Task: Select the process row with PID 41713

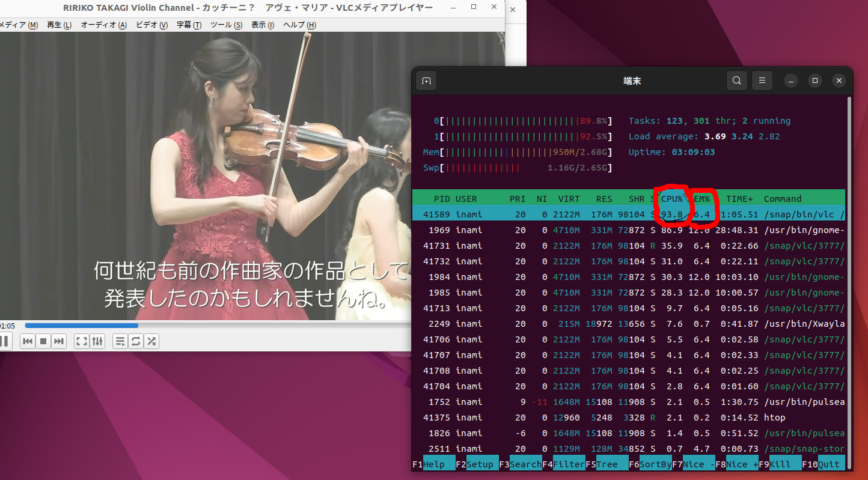Action: click(x=629, y=308)
